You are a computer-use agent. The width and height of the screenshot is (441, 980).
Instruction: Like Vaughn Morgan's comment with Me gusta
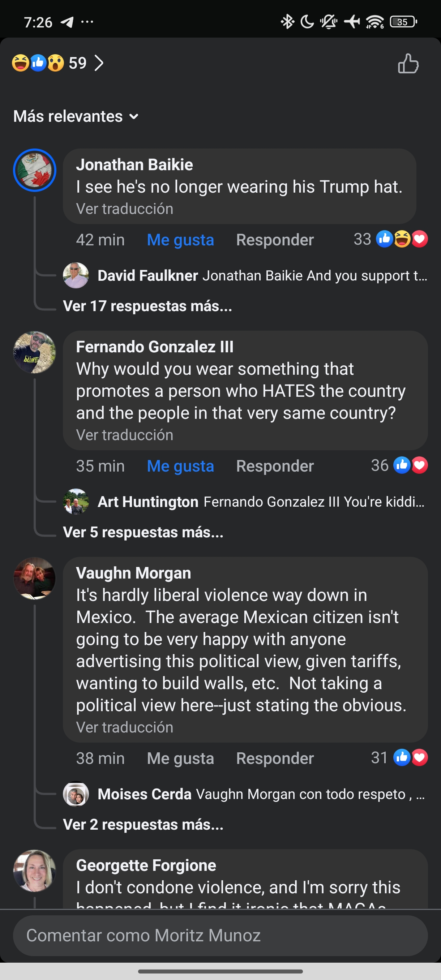180,758
